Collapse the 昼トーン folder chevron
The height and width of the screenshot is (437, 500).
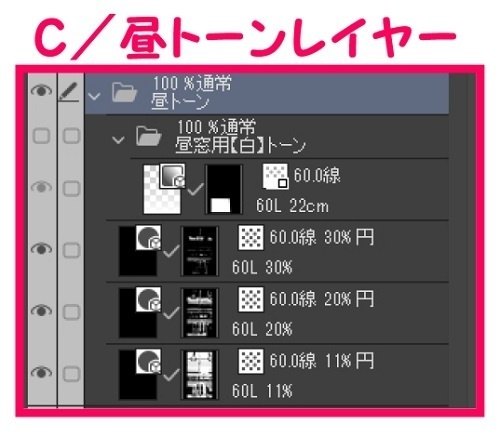pos(94,97)
